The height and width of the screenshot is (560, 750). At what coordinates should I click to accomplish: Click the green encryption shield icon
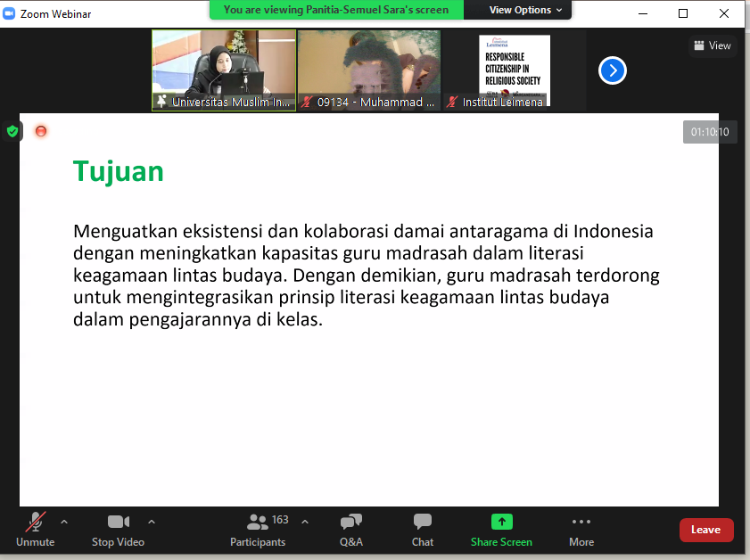(x=12, y=131)
